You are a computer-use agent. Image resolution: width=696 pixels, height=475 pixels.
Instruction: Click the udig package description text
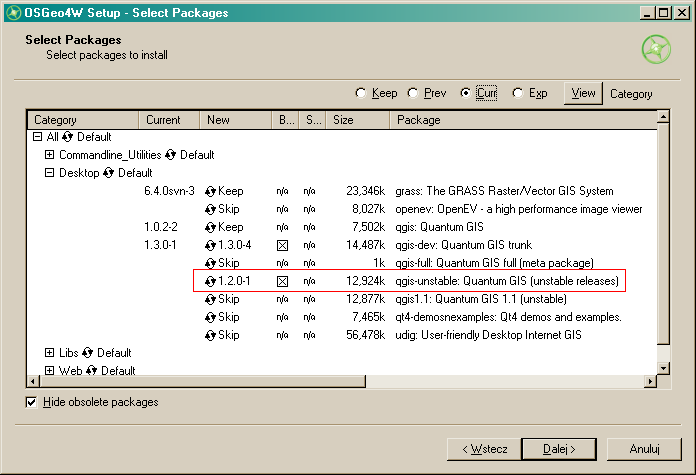[488, 335]
